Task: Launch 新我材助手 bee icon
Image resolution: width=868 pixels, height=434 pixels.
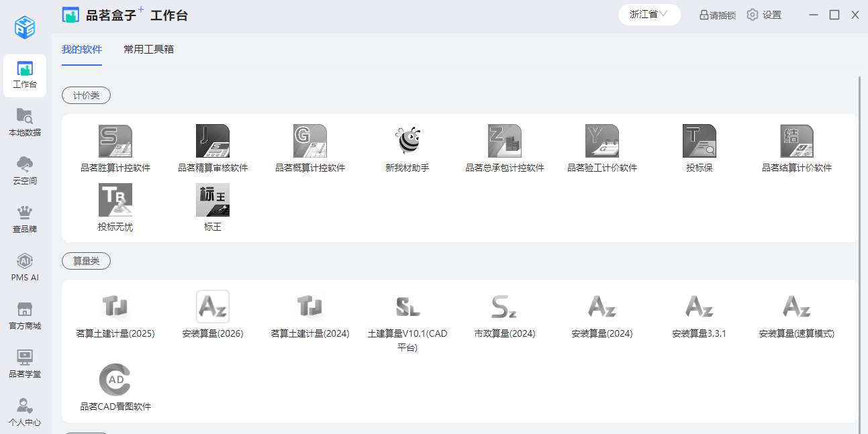Action: coord(407,142)
